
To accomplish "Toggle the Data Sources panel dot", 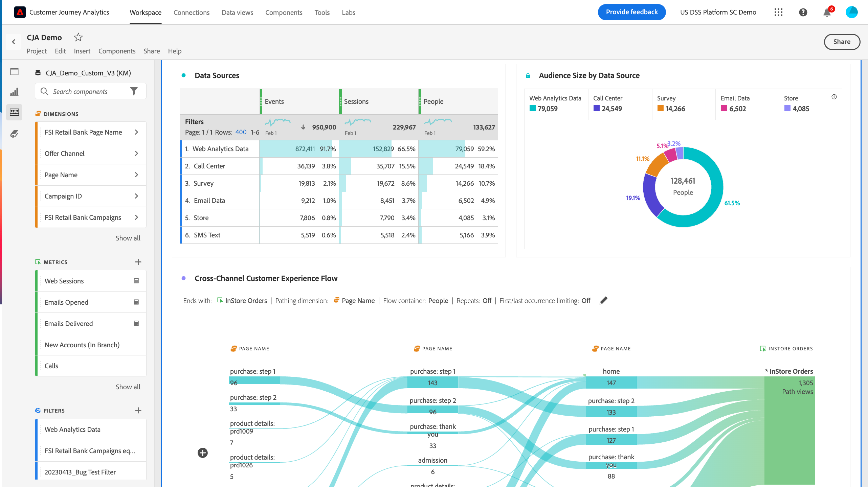I will (183, 75).
